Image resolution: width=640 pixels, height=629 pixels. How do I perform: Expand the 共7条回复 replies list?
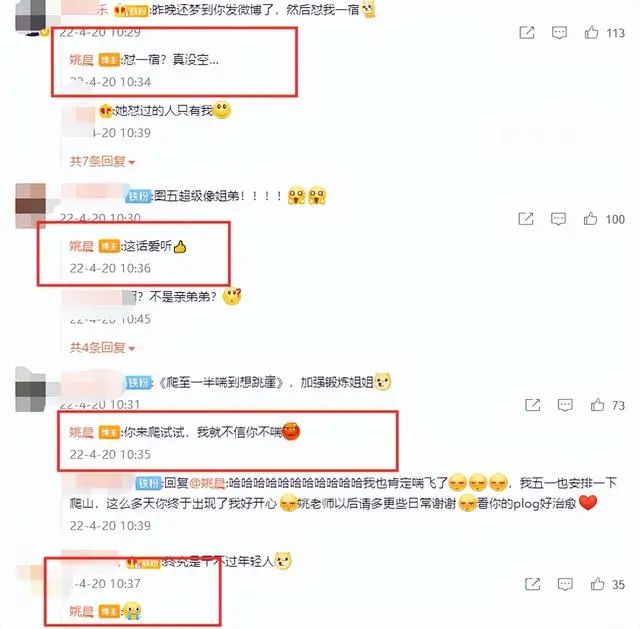[102, 162]
